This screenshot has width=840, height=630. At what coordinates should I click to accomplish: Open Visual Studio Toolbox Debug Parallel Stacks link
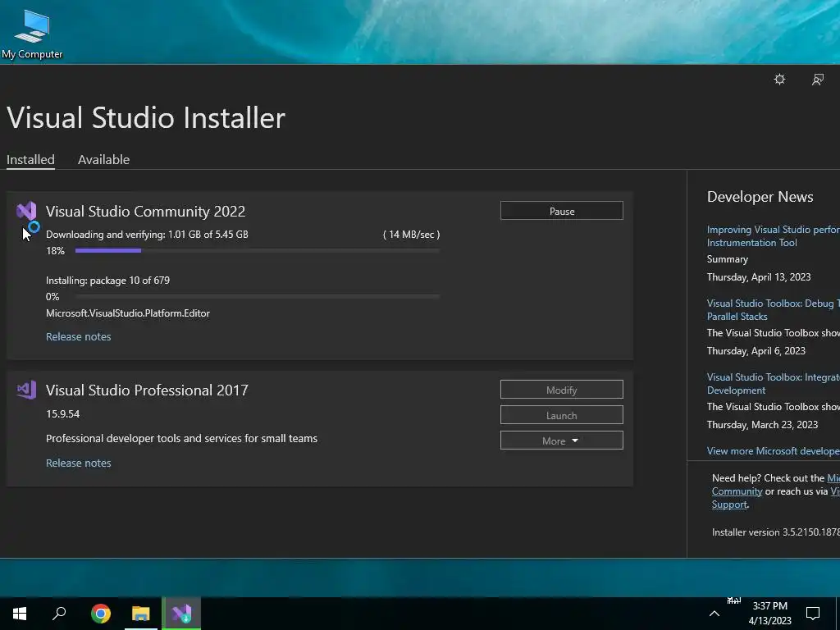[x=773, y=309]
